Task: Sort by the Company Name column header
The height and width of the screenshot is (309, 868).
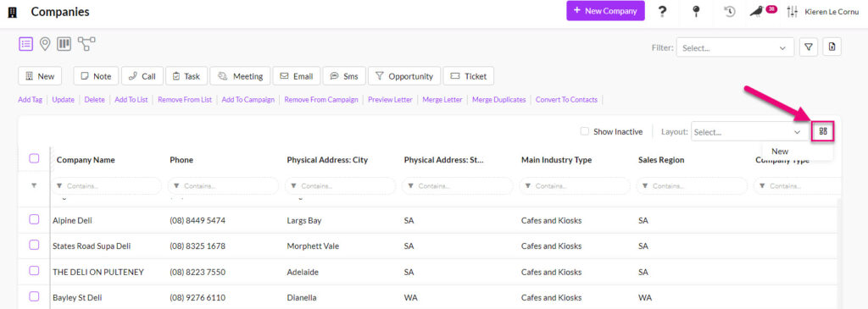Action: point(86,160)
